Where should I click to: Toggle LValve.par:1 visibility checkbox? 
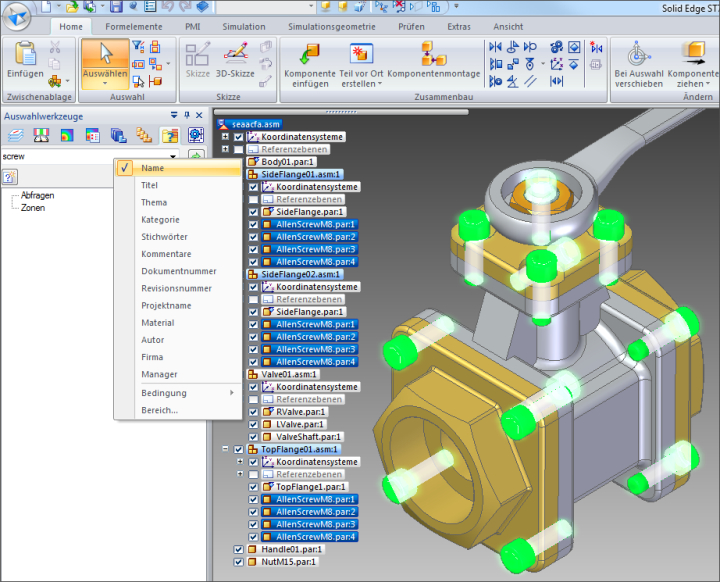tap(253, 424)
